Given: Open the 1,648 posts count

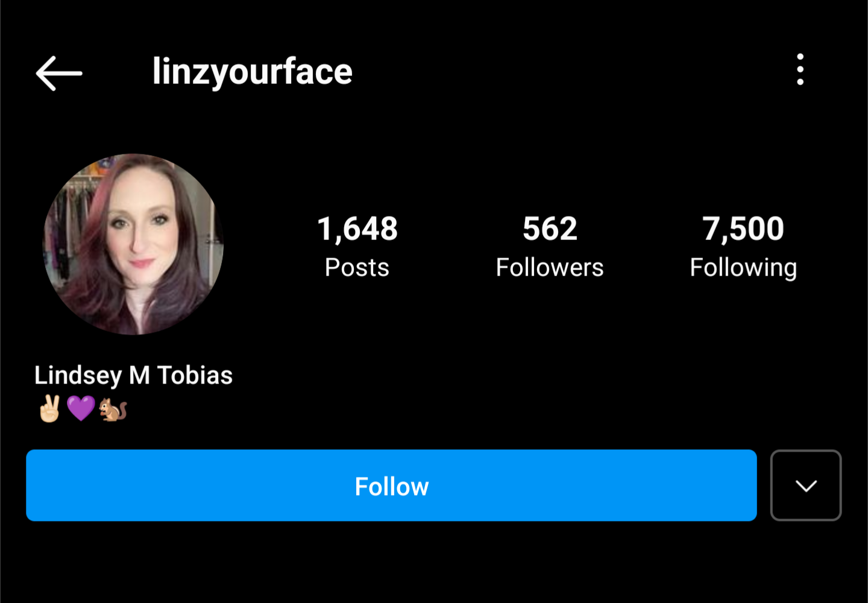Looking at the screenshot, I should pyautogui.click(x=357, y=229).
